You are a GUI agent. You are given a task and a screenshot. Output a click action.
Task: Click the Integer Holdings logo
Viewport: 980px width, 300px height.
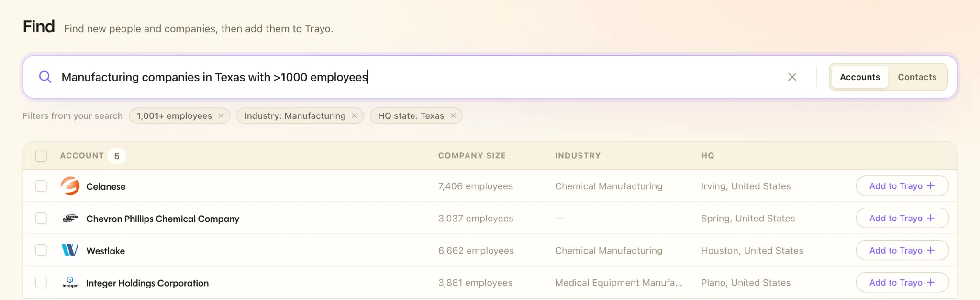(70, 282)
